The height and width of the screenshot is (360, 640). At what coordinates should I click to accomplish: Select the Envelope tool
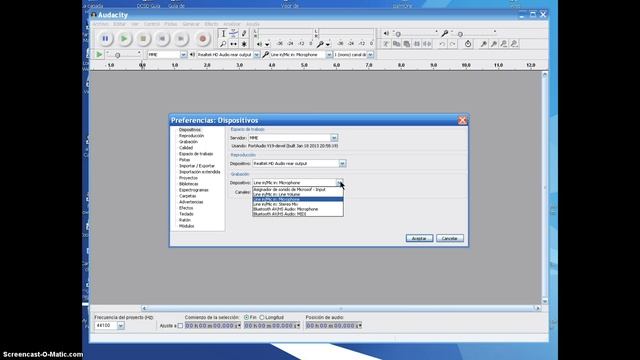pyautogui.click(x=233, y=33)
